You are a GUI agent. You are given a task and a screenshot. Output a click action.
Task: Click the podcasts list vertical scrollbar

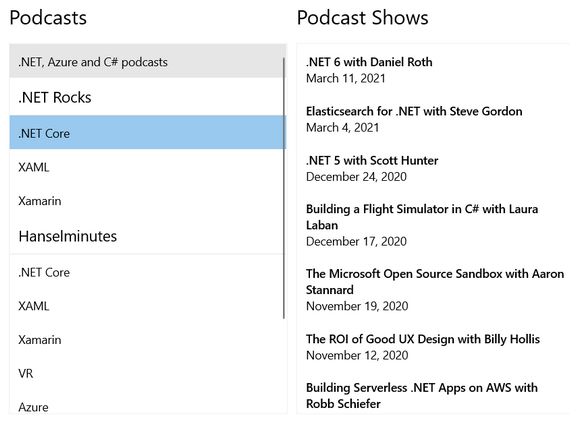point(284,188)
